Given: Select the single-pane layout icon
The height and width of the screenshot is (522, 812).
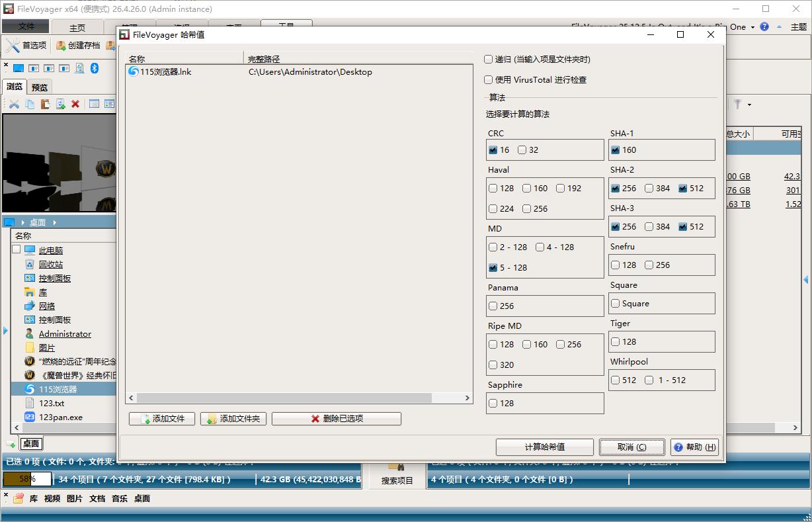Looking at the screenshot, I should point(19,67).
